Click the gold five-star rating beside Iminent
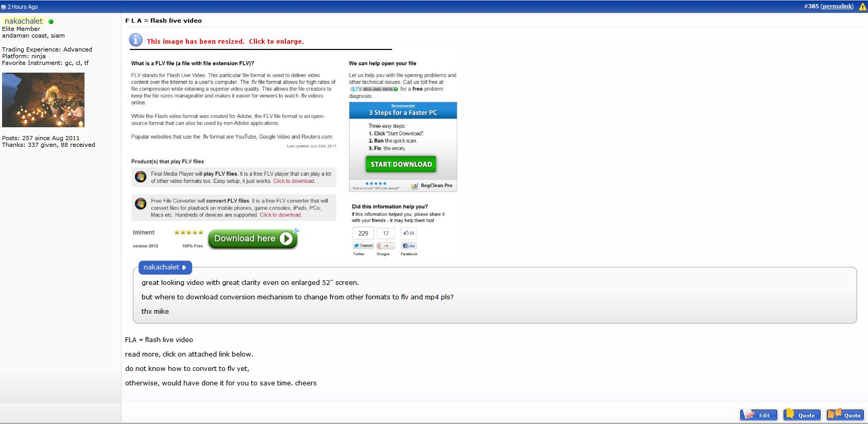The image size is (868, 424). (189, 232)
